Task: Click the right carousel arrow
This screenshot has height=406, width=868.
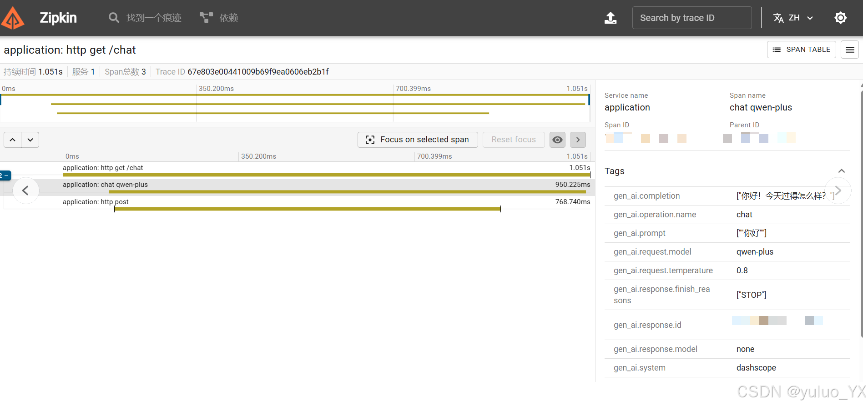Action: coord(838,190)
